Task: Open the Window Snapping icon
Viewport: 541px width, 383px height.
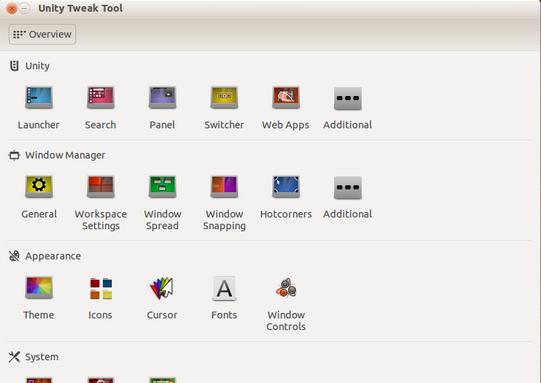Action: pos(224,187)
